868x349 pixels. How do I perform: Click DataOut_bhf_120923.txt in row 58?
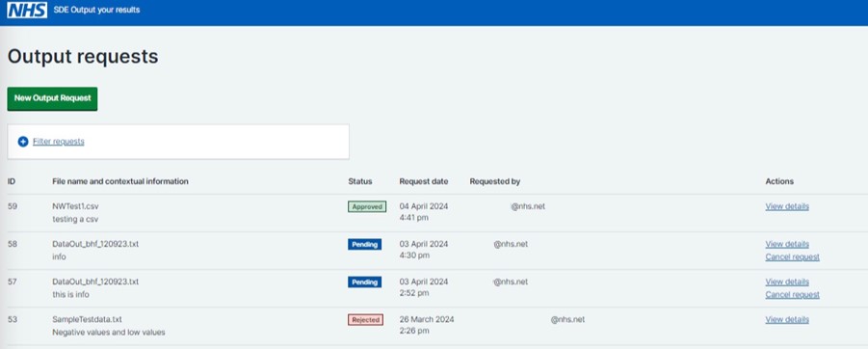coord(95,244)
